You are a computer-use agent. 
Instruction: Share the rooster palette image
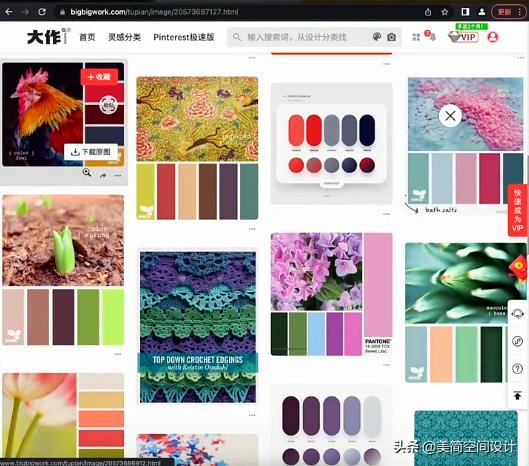click(103, 175)
